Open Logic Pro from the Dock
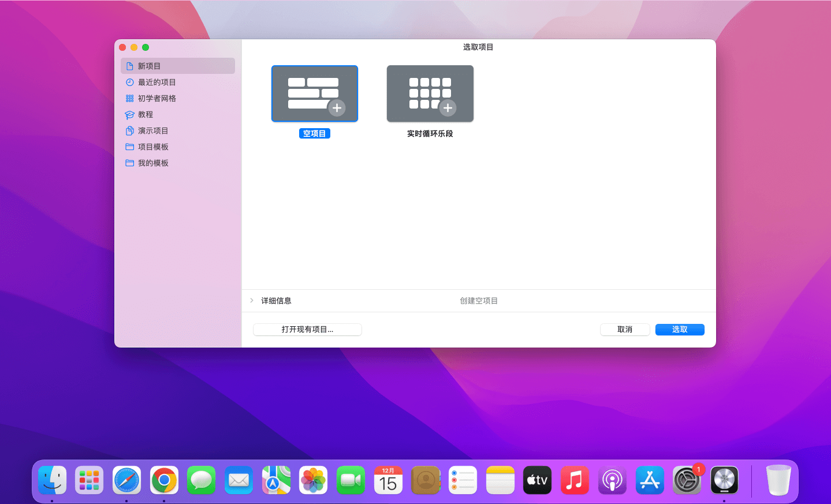Screen dimensions: 831x504 click(x=724, y=480)
